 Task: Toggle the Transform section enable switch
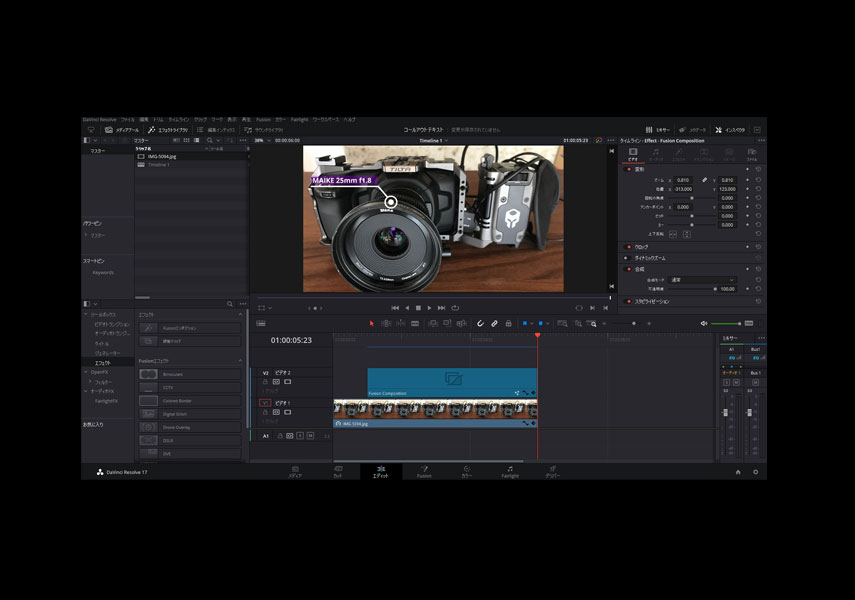click(628, 169)
